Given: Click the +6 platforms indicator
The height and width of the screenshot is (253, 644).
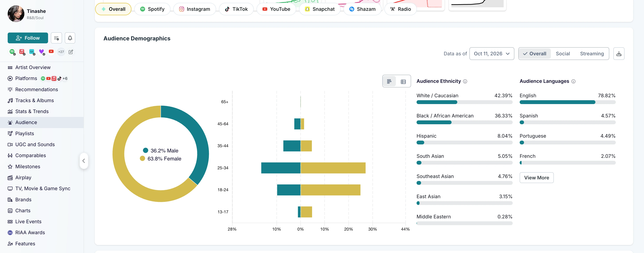Looking at the screenshot, I should [65, 78].
